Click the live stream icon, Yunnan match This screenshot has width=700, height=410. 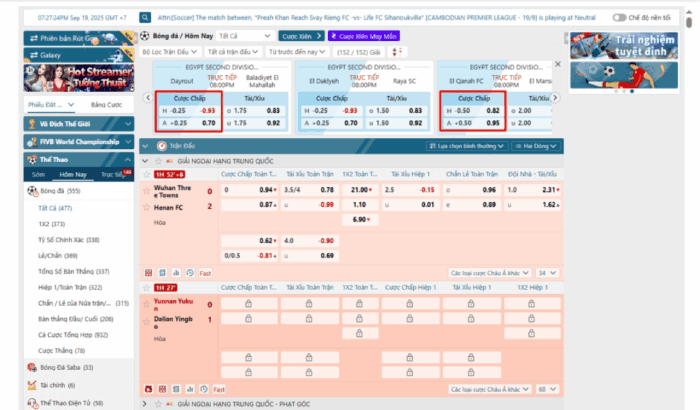(149, 389)
